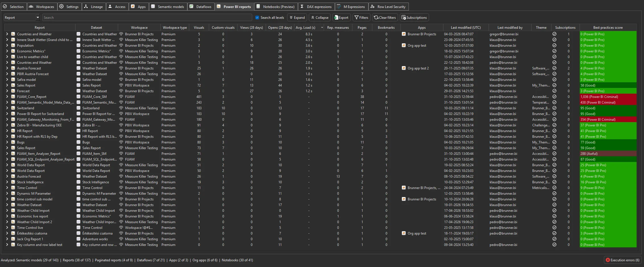
Task: Export the report list
Action: (x=341, y=18)
